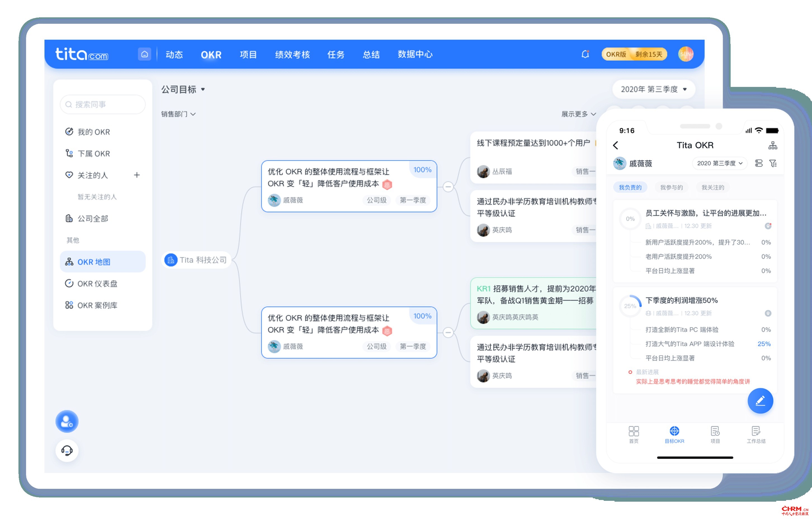Click the invite colleague floating button
The width and height of the screenshot is (812, 519).
(67, 421)
